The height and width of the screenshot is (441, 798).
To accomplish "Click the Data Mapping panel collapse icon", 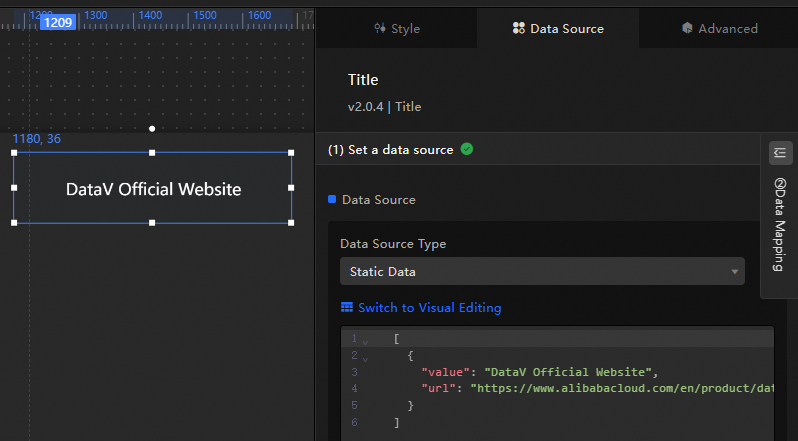I will [x=780, y=153].
